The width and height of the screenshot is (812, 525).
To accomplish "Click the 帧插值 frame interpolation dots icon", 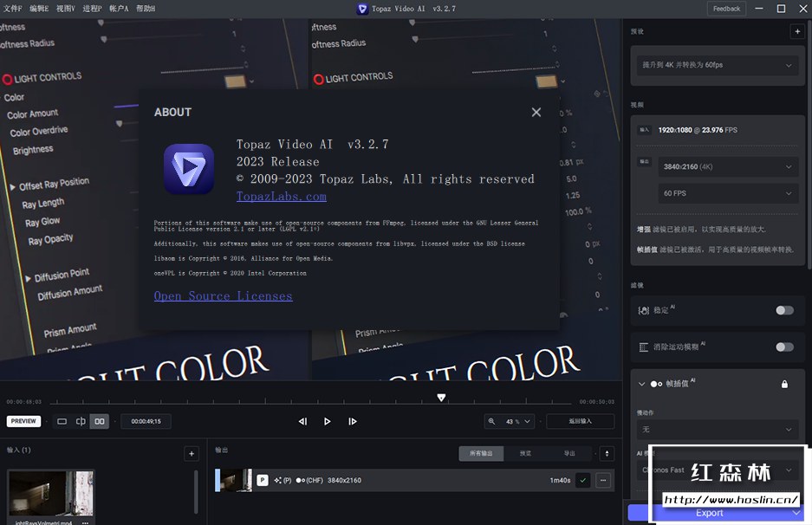I will point(656,384).
